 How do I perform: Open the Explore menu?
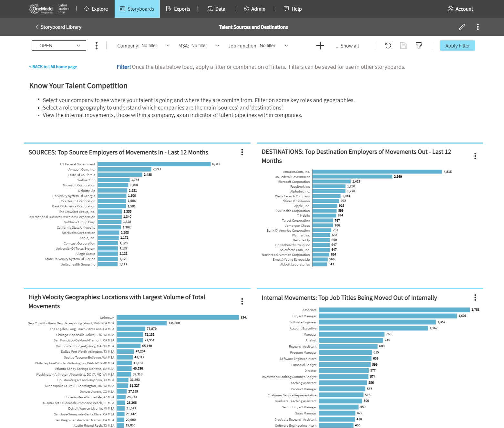pos(96,9)
